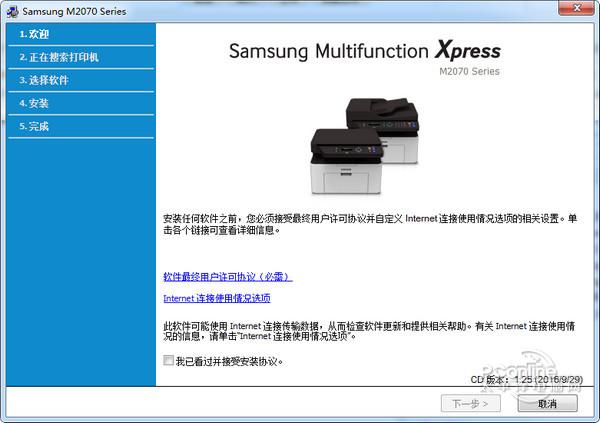Click the paragraph starting 此软件可能使用 Internet
Image resolution: width=600 pixels, height=423 pixels.
tap(369, 331)
